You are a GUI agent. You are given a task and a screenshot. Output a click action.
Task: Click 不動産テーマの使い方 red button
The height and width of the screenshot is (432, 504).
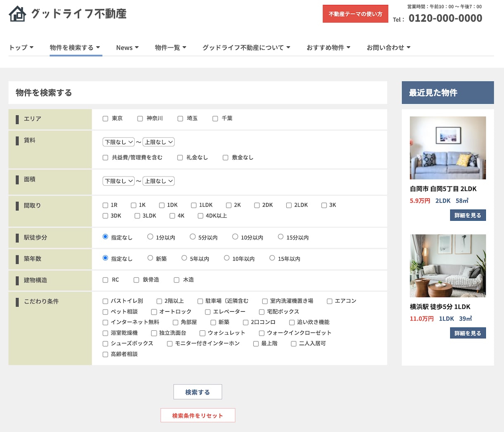coord(355,14)
